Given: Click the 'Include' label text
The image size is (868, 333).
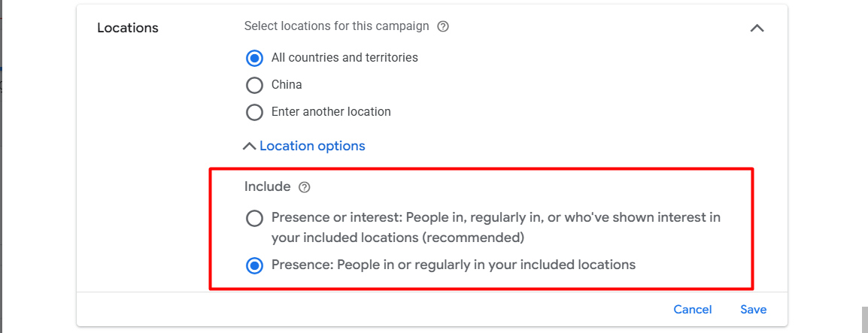Looking at the screenshot, I should pos(267,186).
